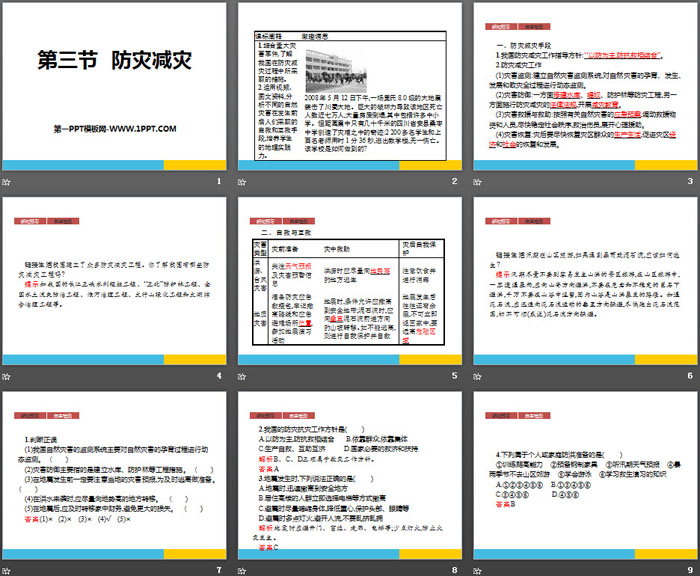Select slide 8 thumbnail with multiple-choice questions
This screenshot has width=700, height=576.
[x=350, y=476]
